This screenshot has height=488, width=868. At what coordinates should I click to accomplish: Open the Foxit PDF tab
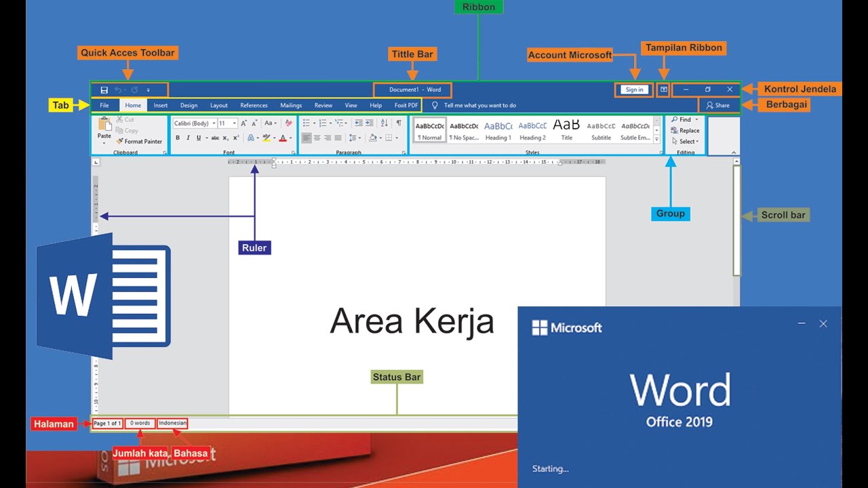click(406, 106)
